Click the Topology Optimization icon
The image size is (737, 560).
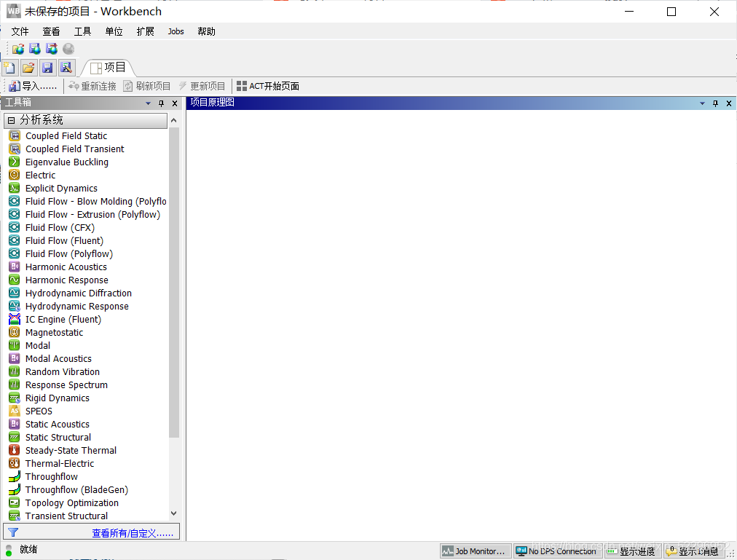point(15,503)
